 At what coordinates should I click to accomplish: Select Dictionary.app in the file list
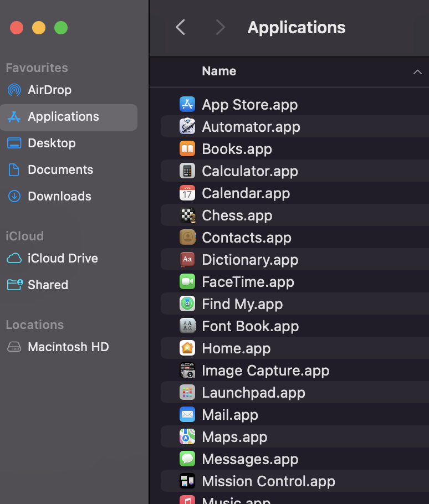click(x=250, y=259)
